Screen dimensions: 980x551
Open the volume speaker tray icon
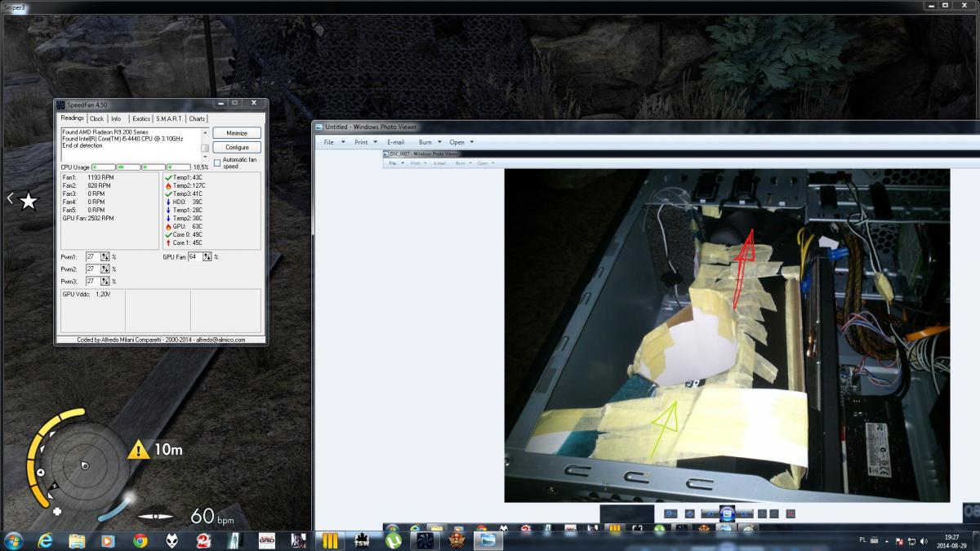924,540
